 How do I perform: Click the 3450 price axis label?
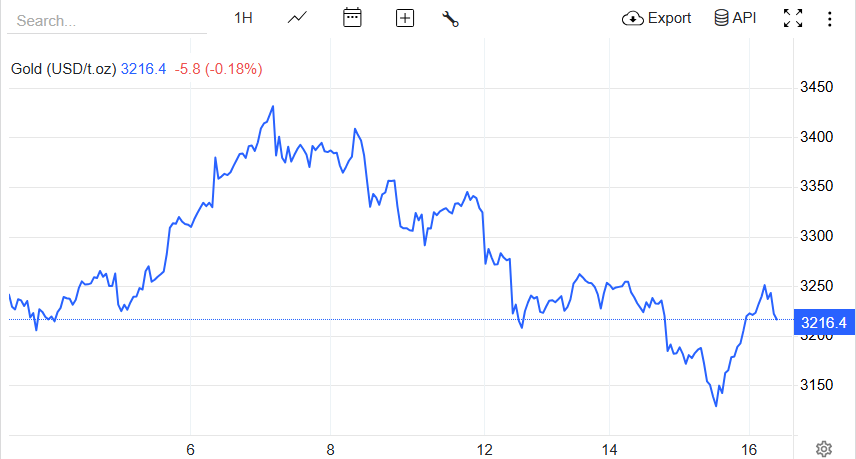click(x=816, y=87)
